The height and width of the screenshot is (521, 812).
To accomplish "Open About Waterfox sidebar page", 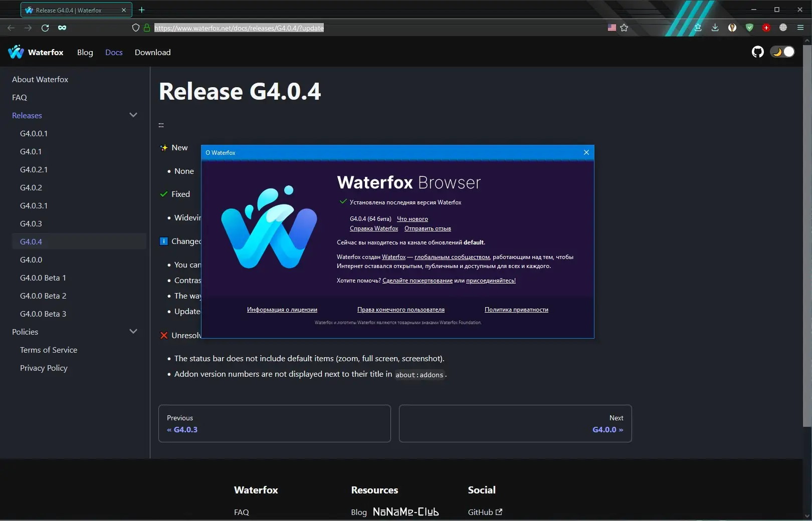I will coord(40,80).
